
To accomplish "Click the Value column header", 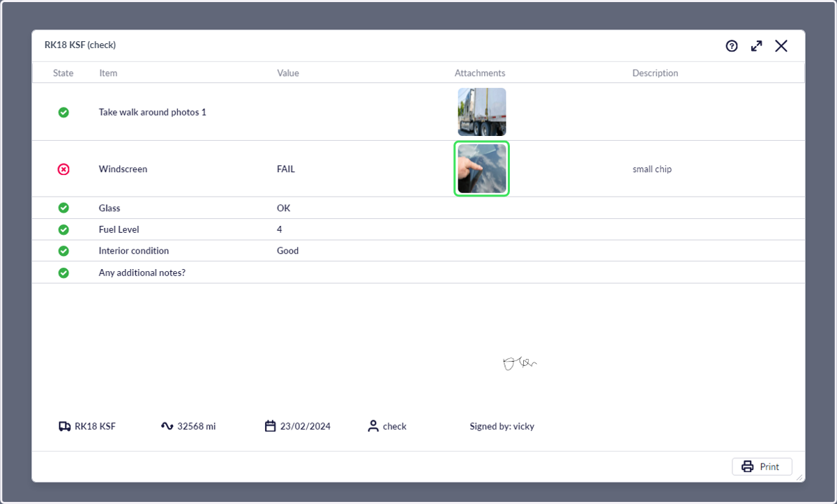I will point(288,73).
